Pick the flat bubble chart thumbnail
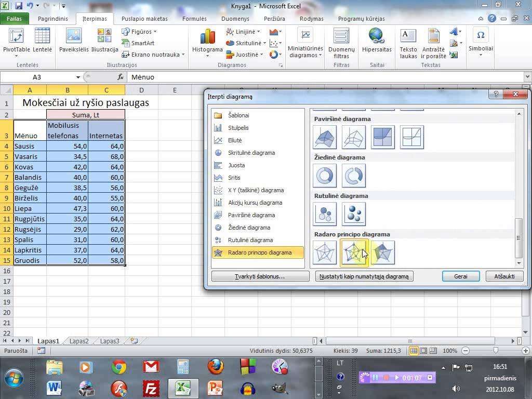Image resolution: width=532 pixels, height=399 pixels. [325, 214]
